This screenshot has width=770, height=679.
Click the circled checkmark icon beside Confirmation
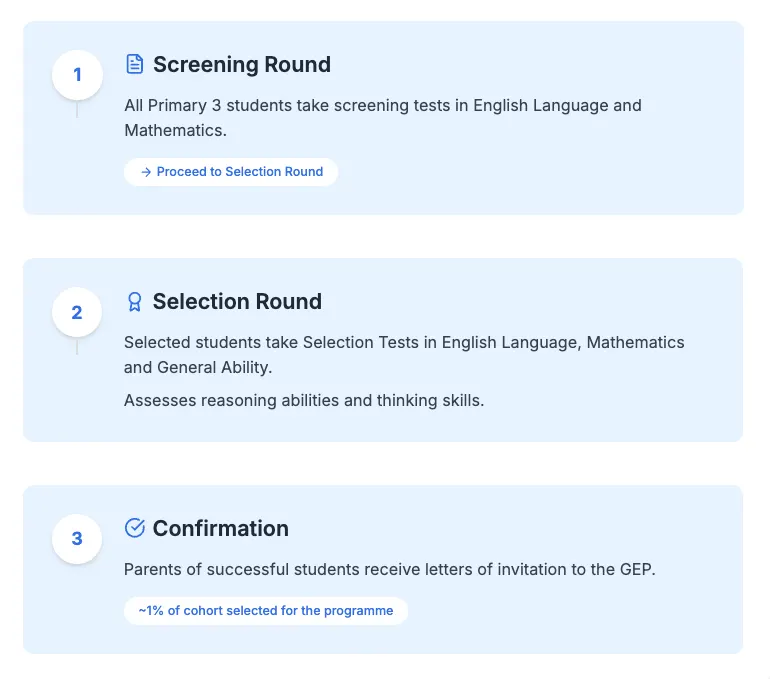135,528
